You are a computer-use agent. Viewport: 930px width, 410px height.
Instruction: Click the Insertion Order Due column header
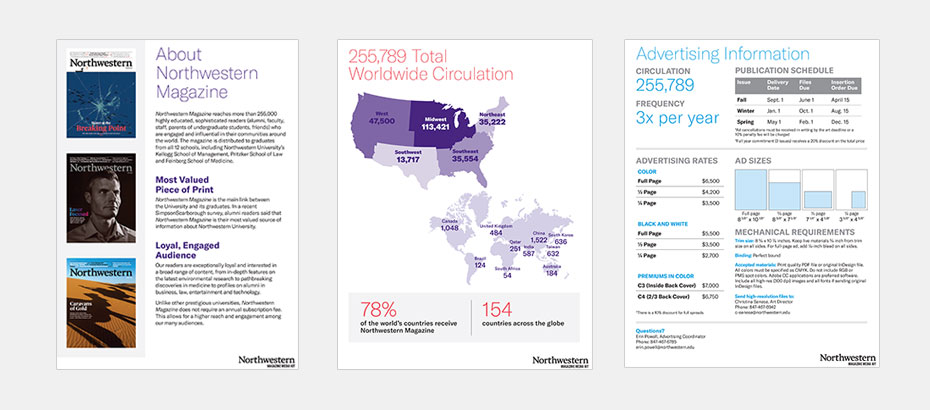tap(842, 85)
